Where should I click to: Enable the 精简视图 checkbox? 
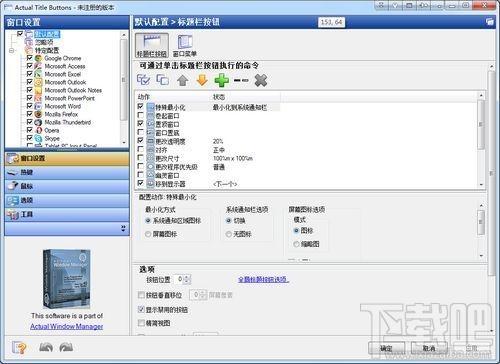point(141,323)
